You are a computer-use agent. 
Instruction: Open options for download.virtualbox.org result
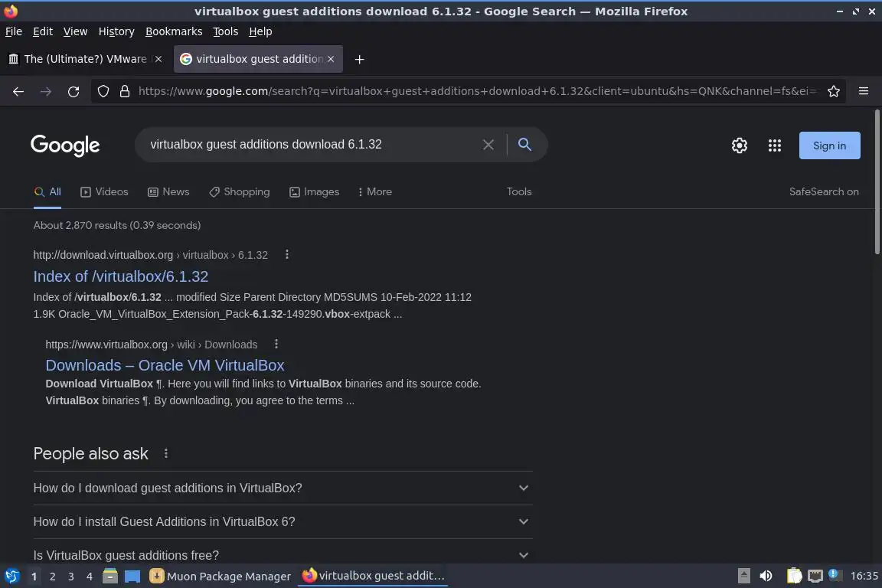coord(287,254)
